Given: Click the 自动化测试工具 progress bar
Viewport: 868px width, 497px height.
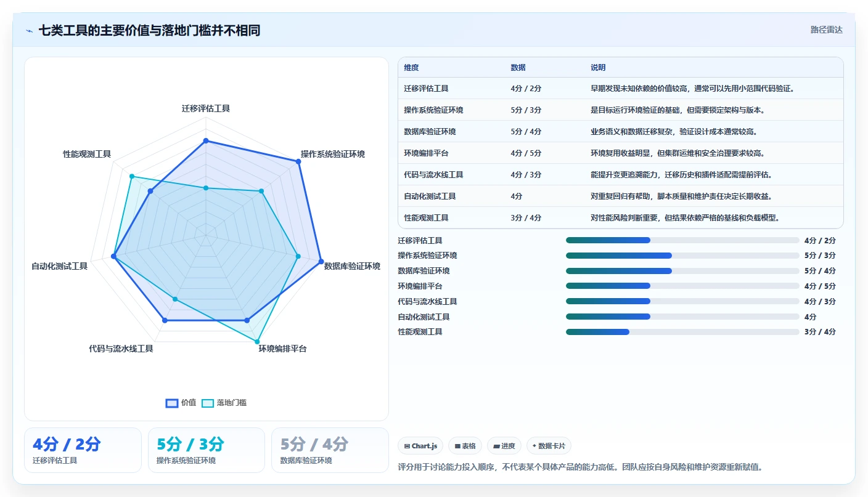Looking at the screenshot, I should (x=682, y=317).
